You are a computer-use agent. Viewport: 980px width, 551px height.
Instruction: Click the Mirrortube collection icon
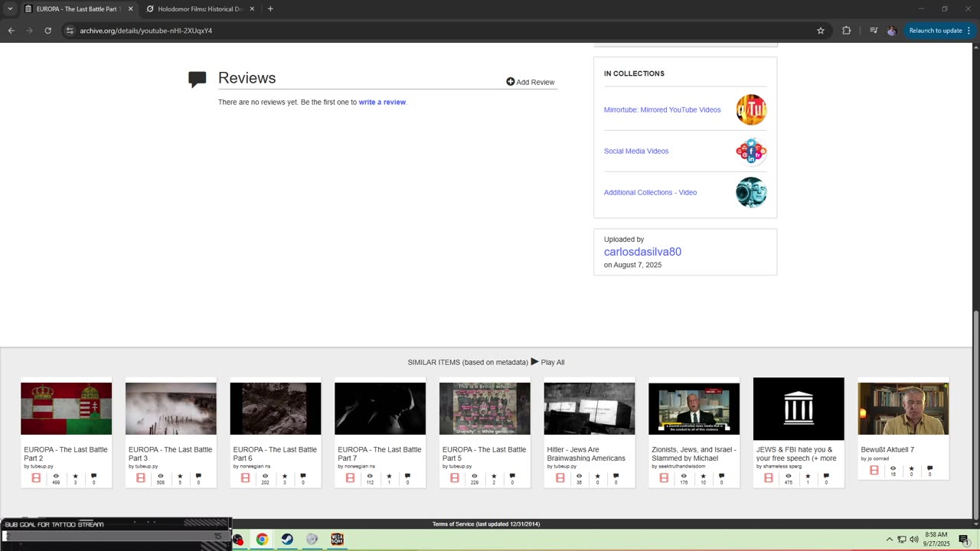coord(751,109)
